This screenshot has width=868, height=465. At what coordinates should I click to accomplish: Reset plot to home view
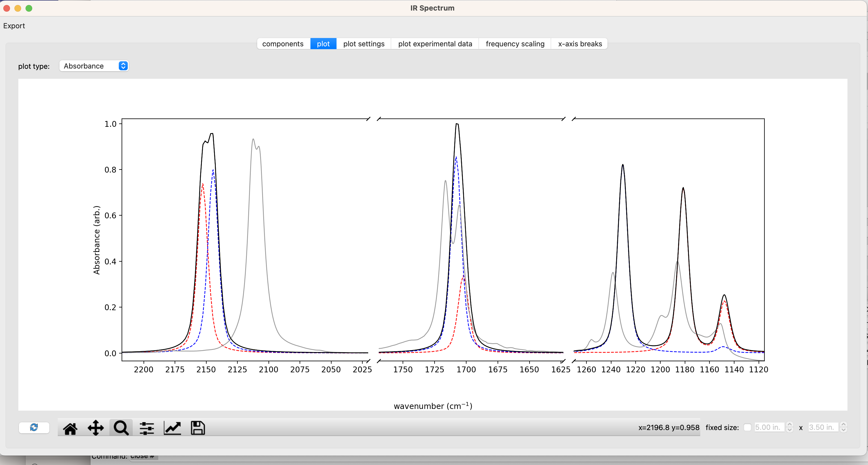(70, 428)
